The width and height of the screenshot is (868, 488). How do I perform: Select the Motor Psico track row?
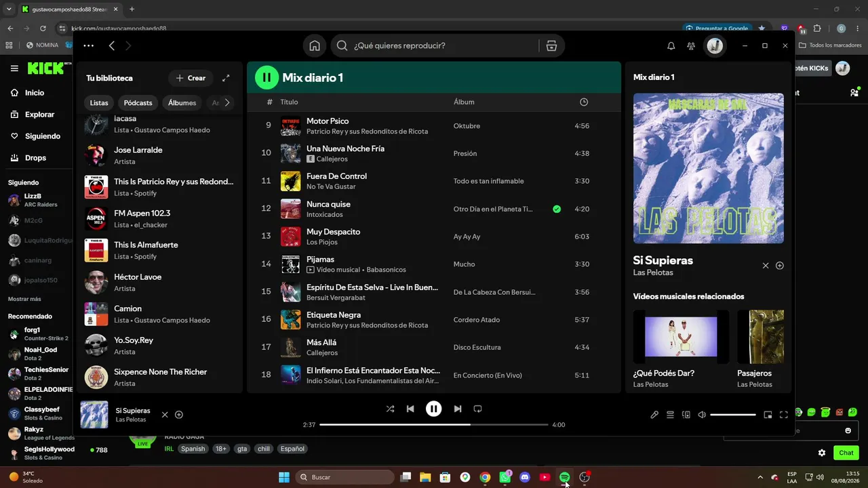(434, 126)
